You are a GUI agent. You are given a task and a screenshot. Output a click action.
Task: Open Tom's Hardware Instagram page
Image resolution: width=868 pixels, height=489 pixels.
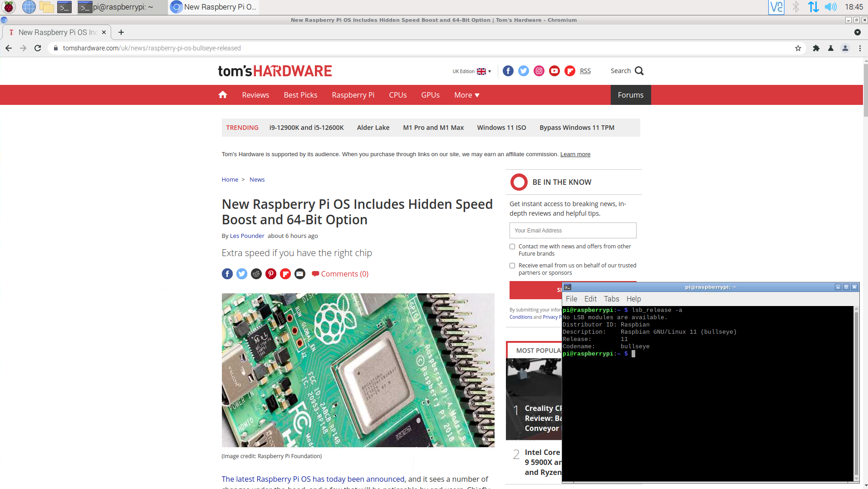tap(539, 71)
